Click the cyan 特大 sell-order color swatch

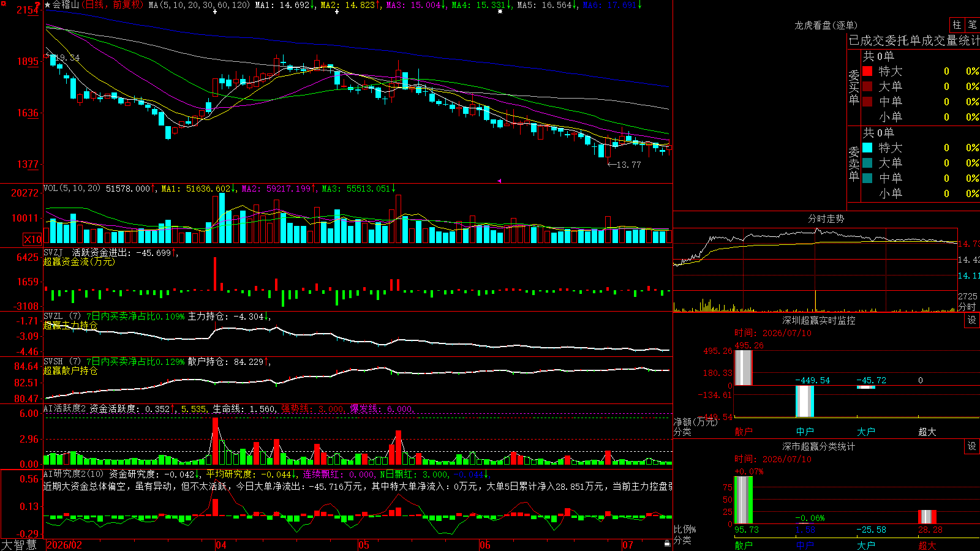(x=867, y=148)
